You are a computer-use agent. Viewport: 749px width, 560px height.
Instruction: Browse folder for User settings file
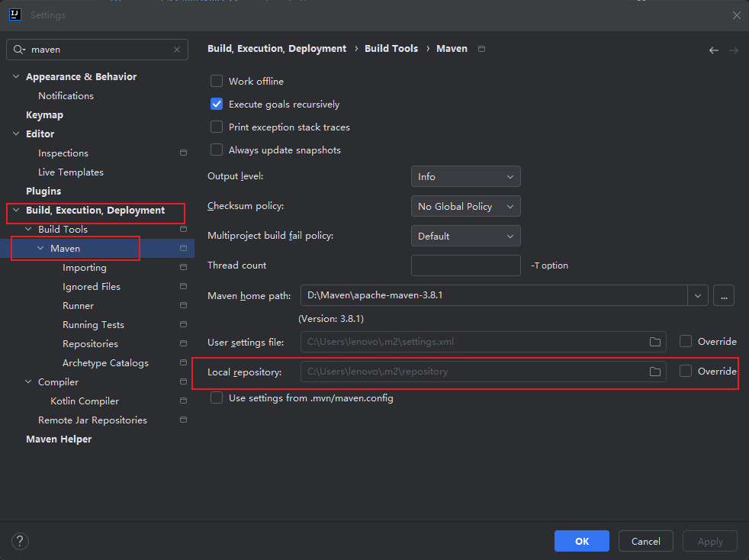pyautogui.click(x=655, y=342)
